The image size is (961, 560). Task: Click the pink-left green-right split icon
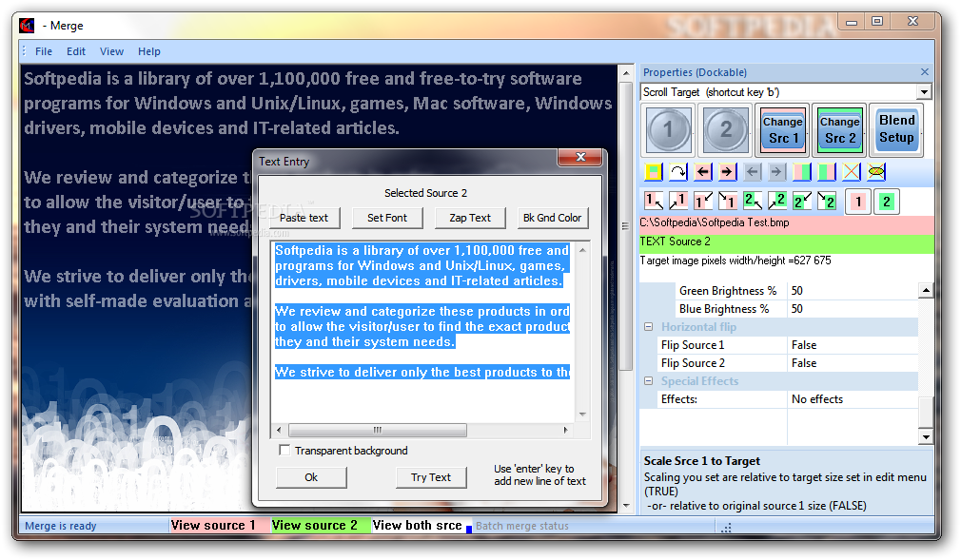[x=802, y=172]
